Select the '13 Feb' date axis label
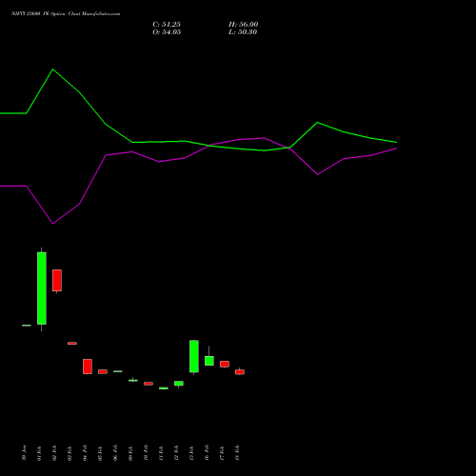The image size is (476, 476). 191,453
